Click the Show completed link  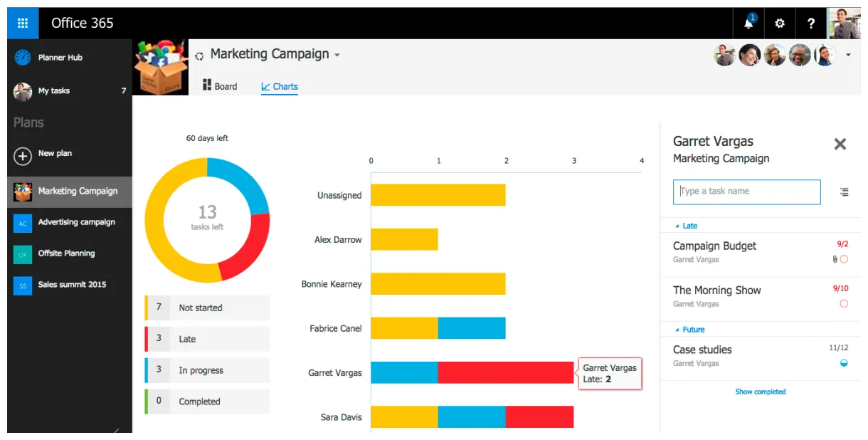point(760,392)
